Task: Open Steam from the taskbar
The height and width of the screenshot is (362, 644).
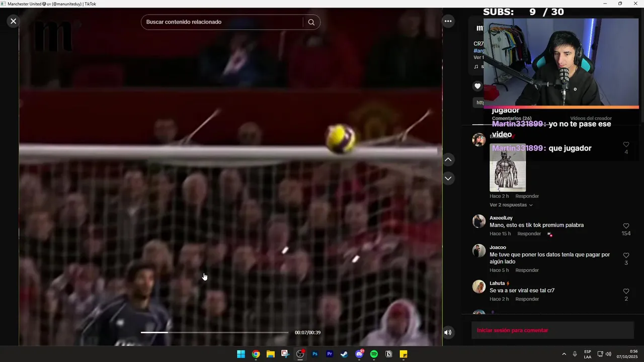Action: pyautogui.click(x=344, y=354)
